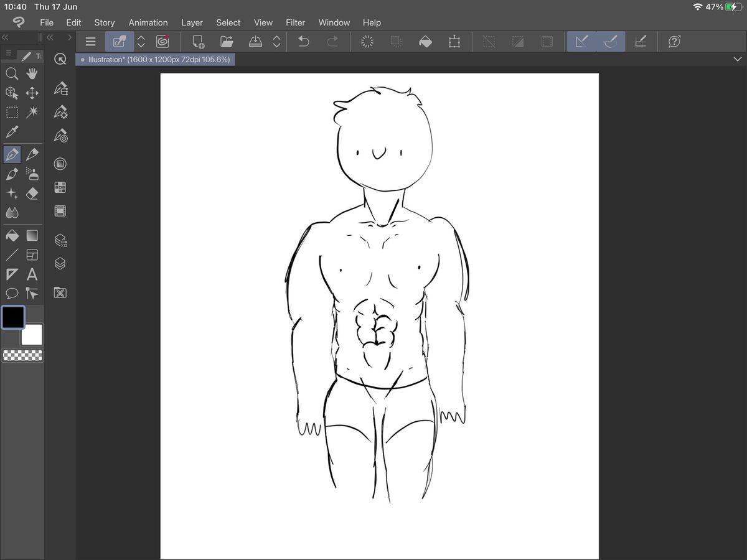Select the Pen tool

pyautogui.click(x=12, y=154)
